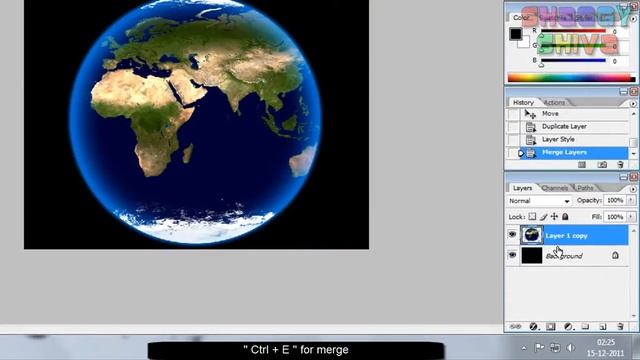Image resolution: width=640 pixels, height=360 pixels.
Task: Revert to the Layer Style history state
Action: click(x=574, y=140)
